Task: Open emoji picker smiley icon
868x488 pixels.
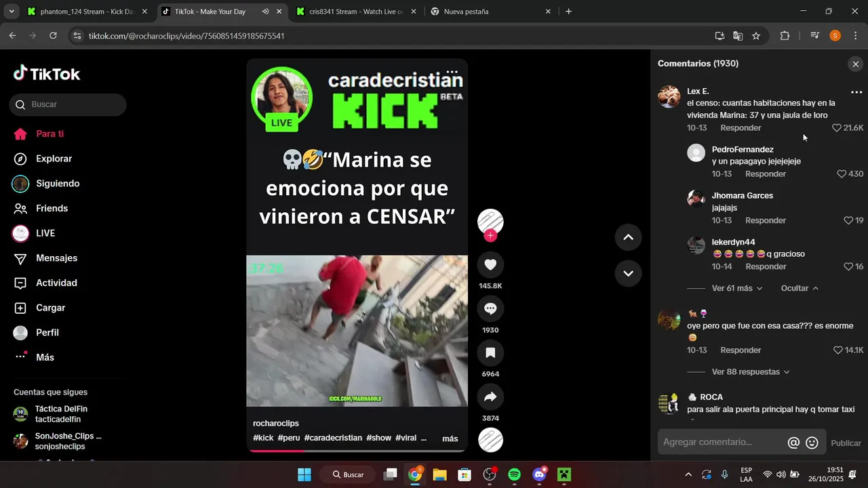Action: [x=812, y=443]
